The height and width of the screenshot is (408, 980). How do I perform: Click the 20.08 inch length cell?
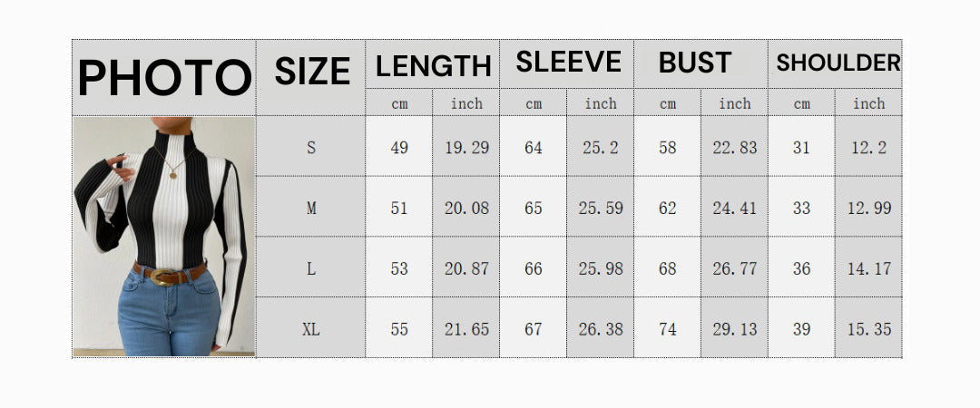pos(466,209)
